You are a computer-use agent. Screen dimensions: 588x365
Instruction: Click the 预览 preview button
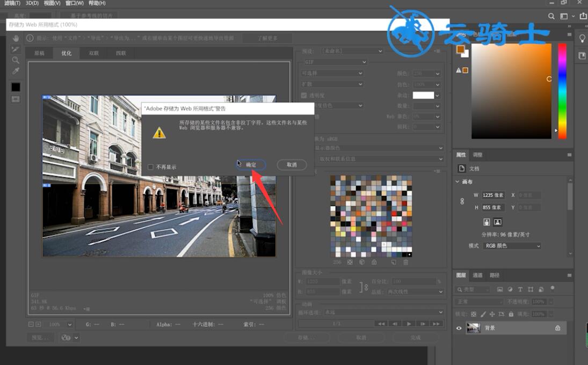click(40, 338)
